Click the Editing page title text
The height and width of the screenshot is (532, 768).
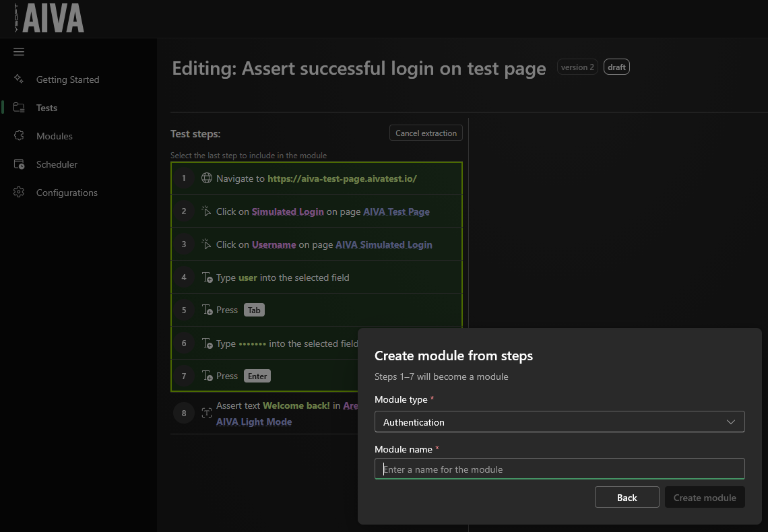[359, 68]
